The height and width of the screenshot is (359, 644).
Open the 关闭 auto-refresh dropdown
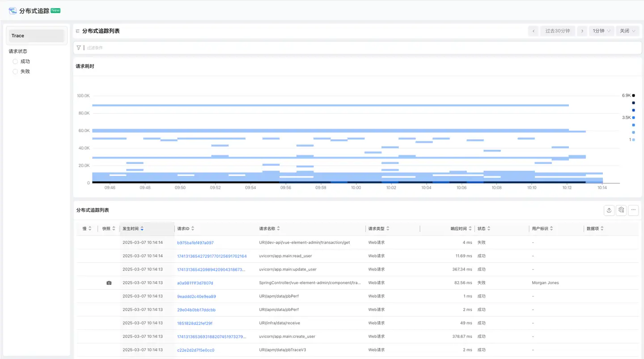click(627, 31)
